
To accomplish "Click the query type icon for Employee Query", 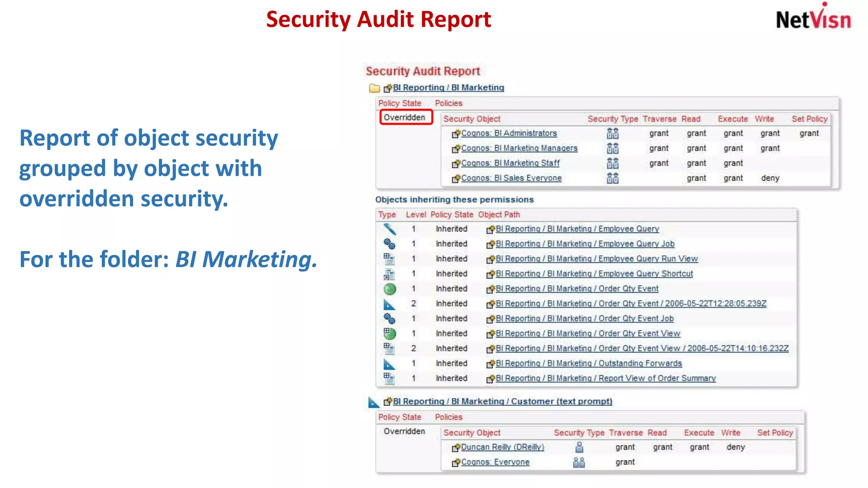I will 389,229.
